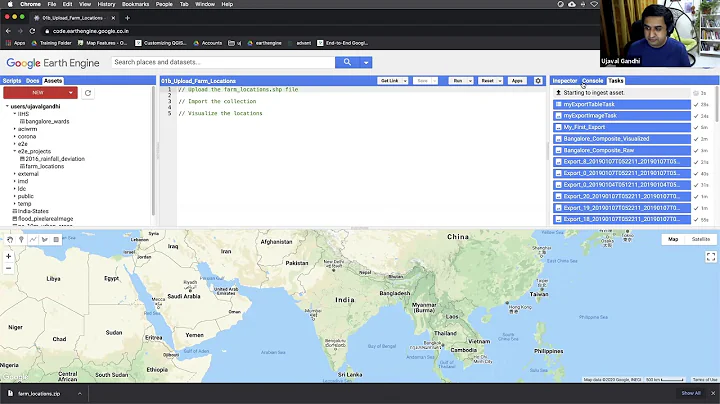Select the draw shape polygon tool

(45, 239)
